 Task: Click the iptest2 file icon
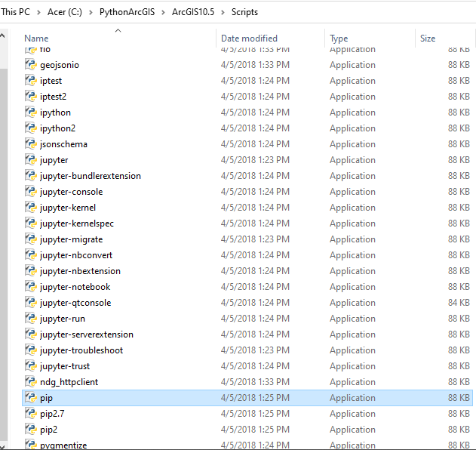(x=31, y=97)
